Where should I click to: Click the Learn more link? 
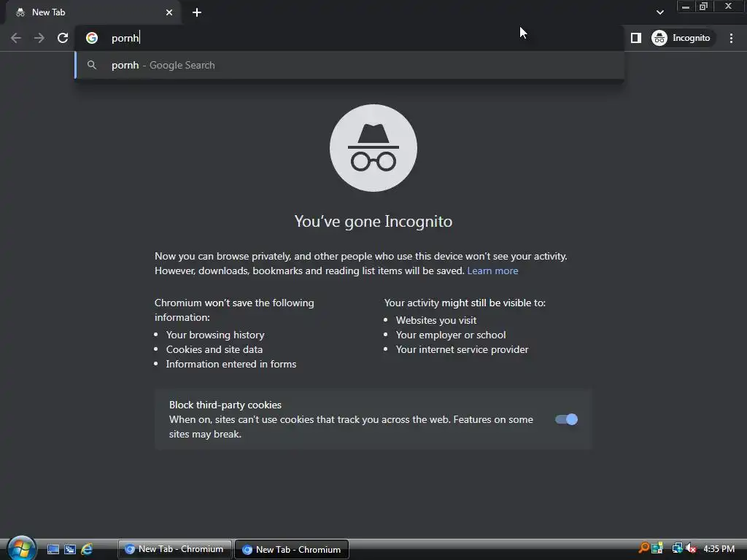coord(492,271)
